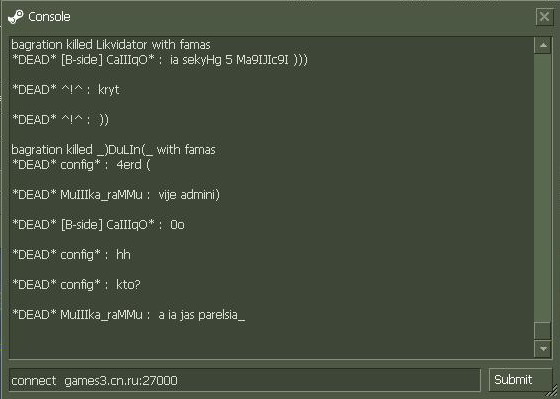Click the Console title text
The width and height of the screenshot is (560, 399).
[49, 17]
